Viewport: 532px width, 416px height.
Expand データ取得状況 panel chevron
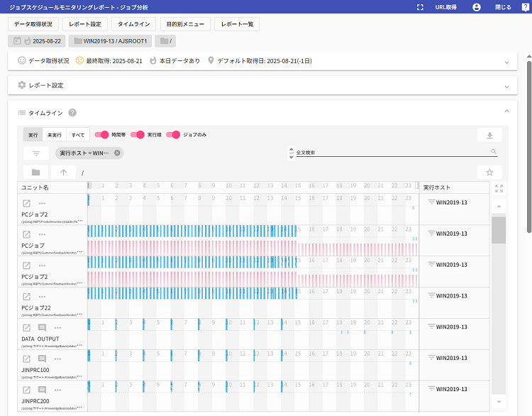[506, 62]
